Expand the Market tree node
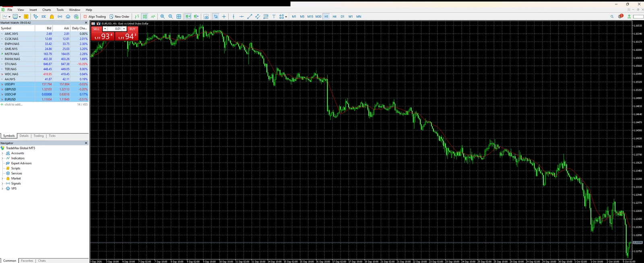 click(2, 178)
